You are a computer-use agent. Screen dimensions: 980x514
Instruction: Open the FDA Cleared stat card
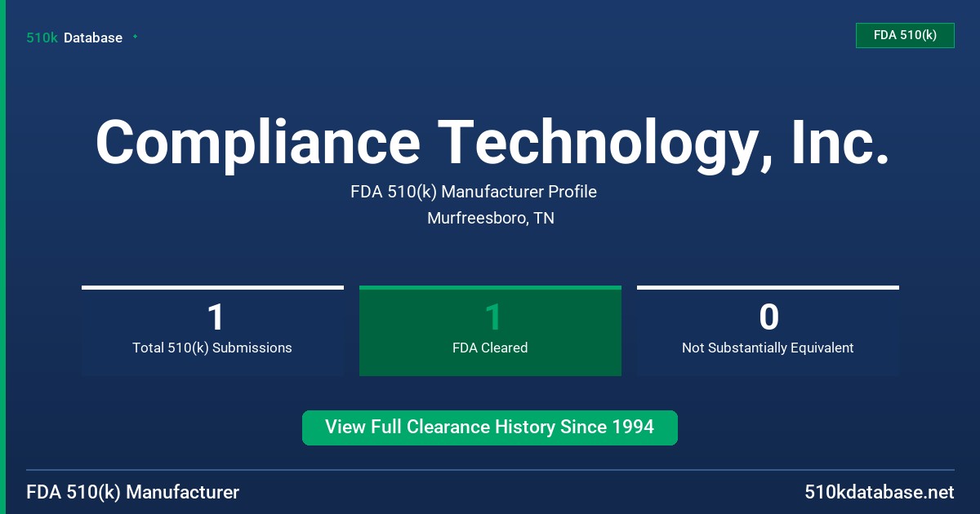coord(490,330)
